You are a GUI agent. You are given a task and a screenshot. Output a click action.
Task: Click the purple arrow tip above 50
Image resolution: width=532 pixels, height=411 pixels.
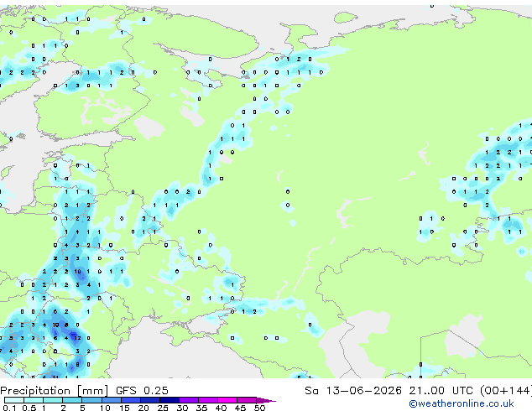pyautogui.click(x=266, y=400)
